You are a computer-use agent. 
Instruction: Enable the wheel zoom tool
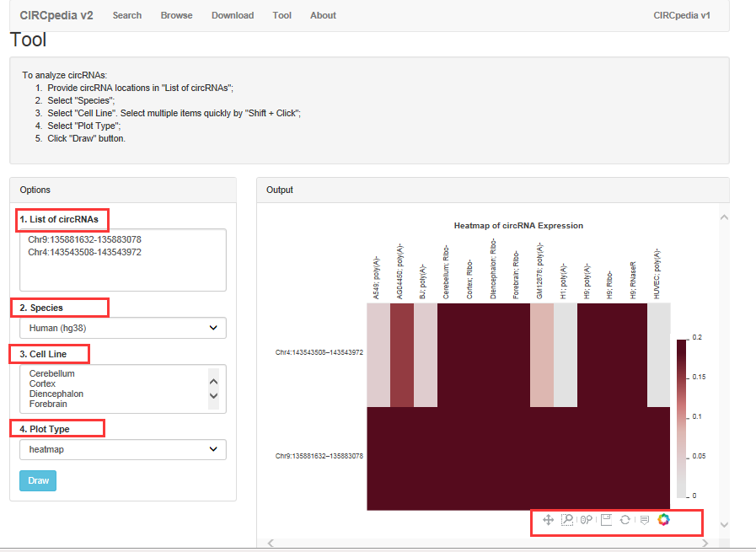tap(587, 520)
